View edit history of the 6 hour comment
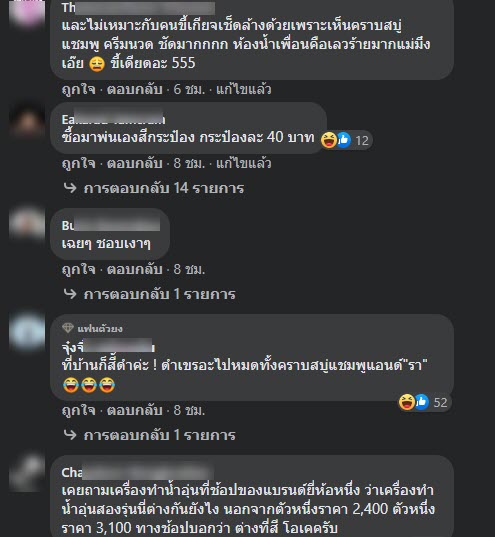Image resolution: width=495 pixels, height=537 pixels. (x=244, y=89)
